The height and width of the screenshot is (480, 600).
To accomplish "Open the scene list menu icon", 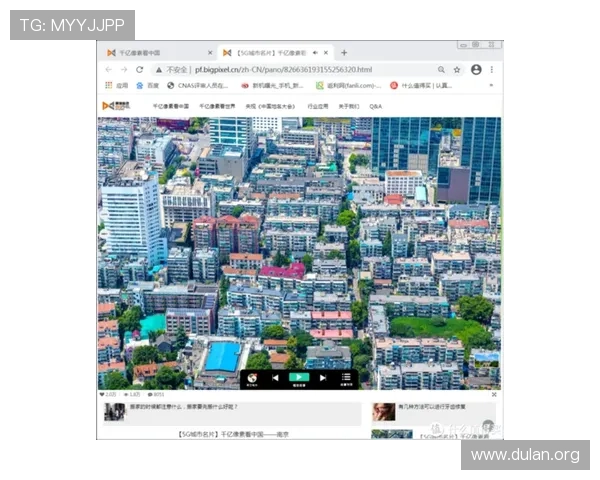I will 346,378.
